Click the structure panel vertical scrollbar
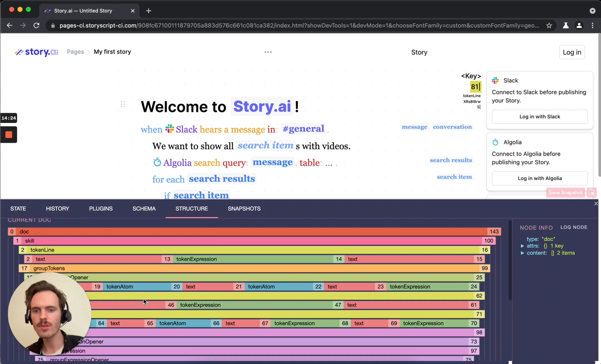Image resolution: width=601 pixels, height=364 pixels. 510,260
